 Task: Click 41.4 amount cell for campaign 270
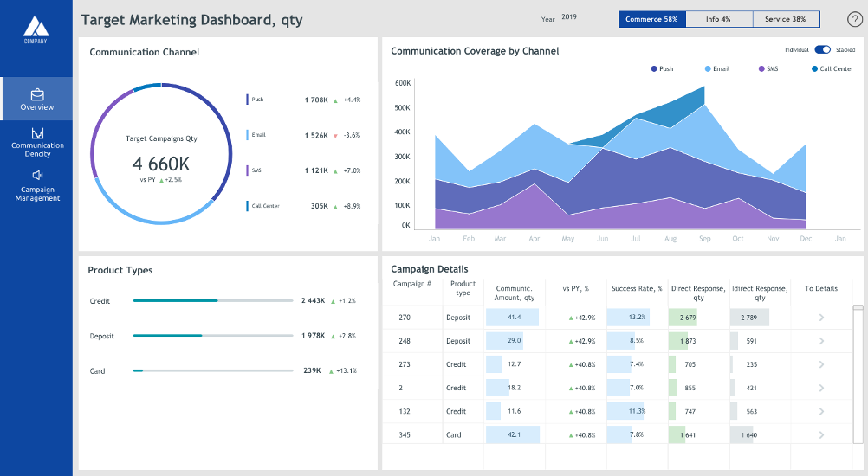pyautogui.click(x=513, y=318)
